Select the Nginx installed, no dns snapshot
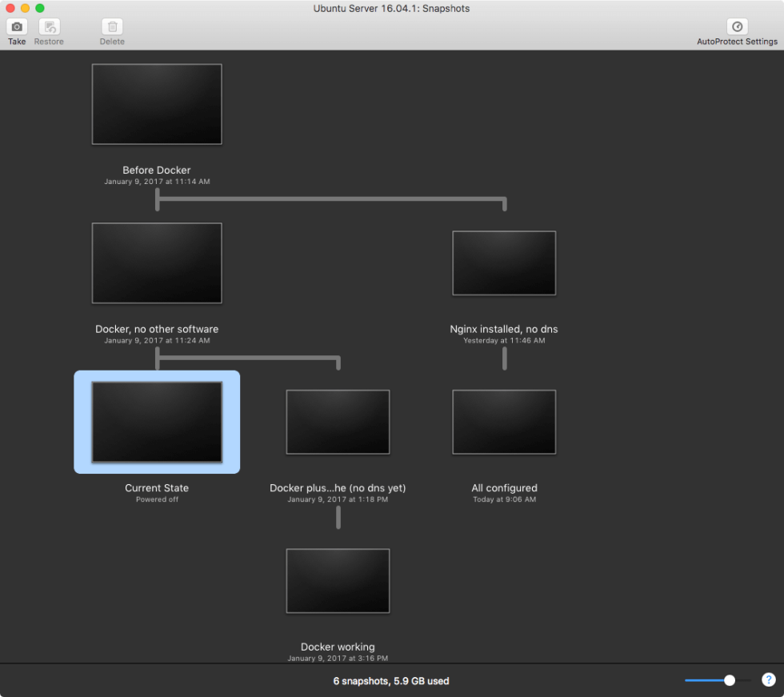Screen dimensions: 784x697 pos(504,262)
